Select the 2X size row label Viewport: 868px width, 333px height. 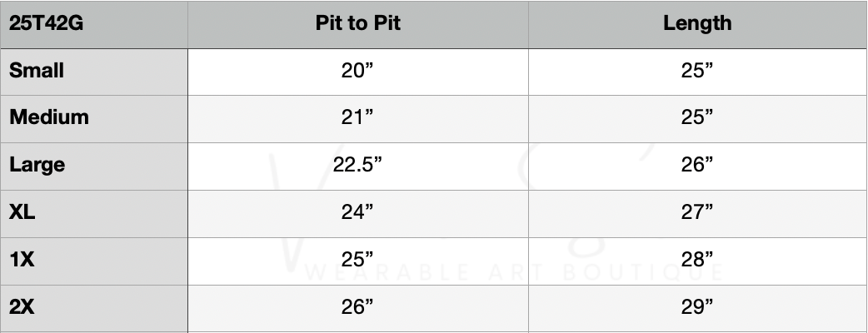(22, 307)
